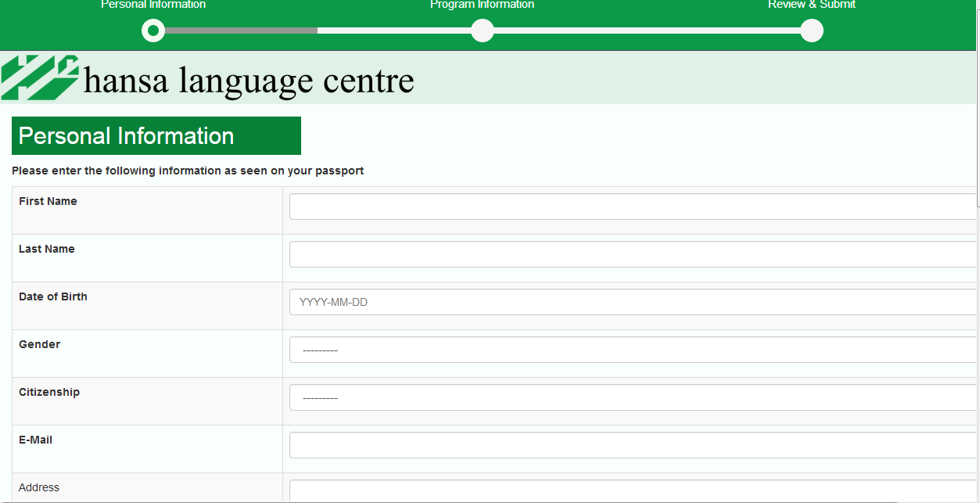Click the Personal Information green section heading
Image resolution: width=980 pixels, height=503 pixels.
tap(156, 135)
